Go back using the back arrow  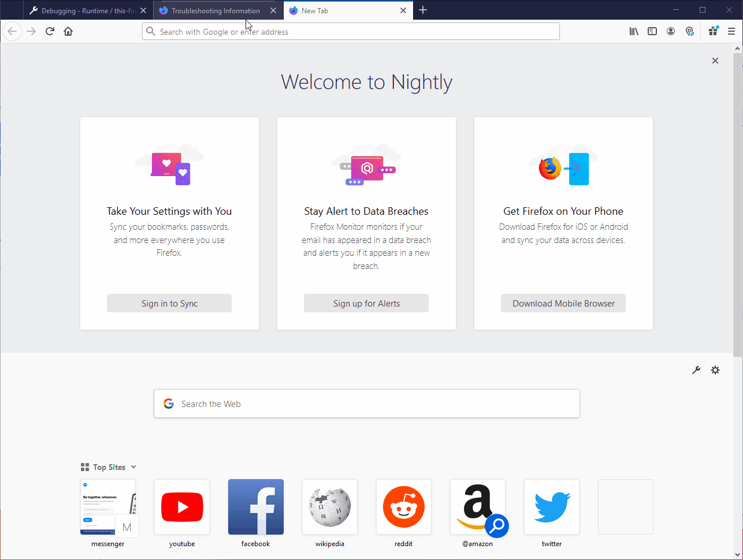[x=12, y=31]
